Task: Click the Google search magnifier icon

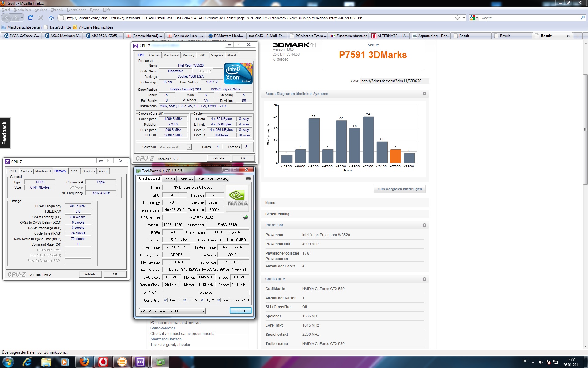Action: [582, 18]
